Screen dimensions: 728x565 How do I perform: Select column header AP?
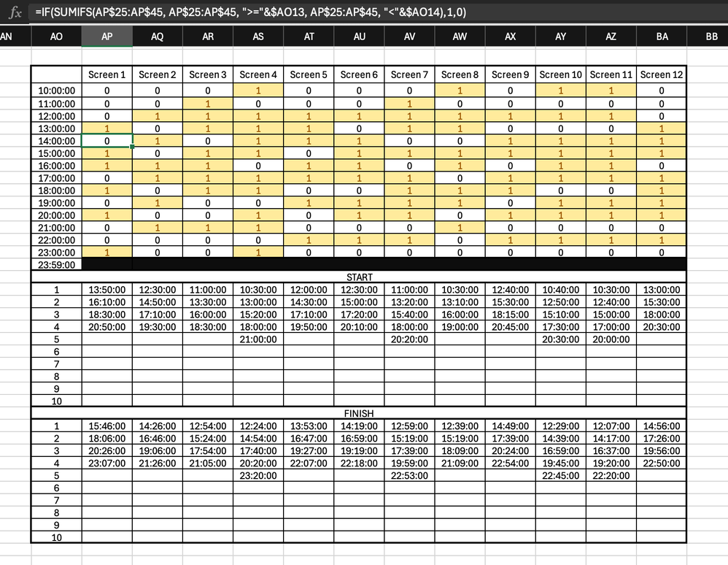pos(107,36)
